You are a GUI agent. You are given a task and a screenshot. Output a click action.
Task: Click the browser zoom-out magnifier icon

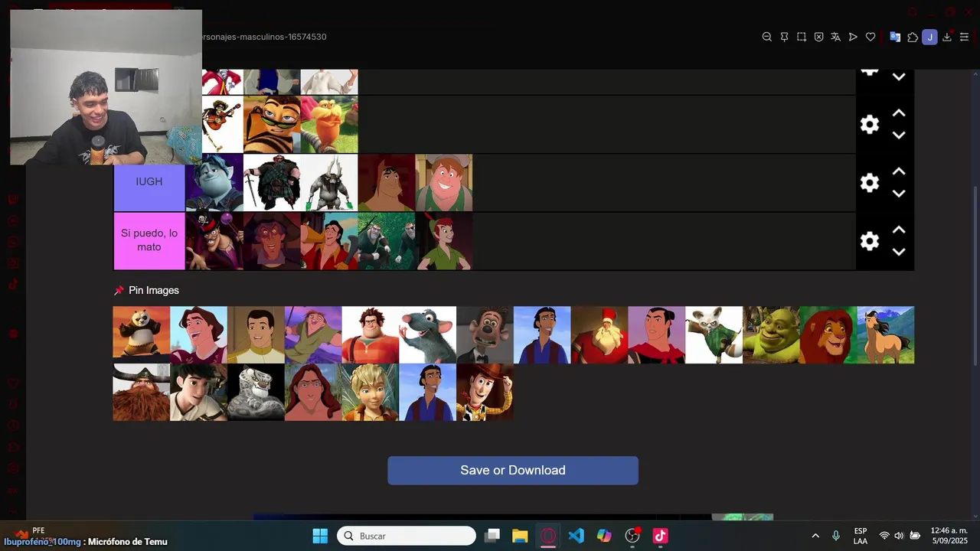[766, 37]
